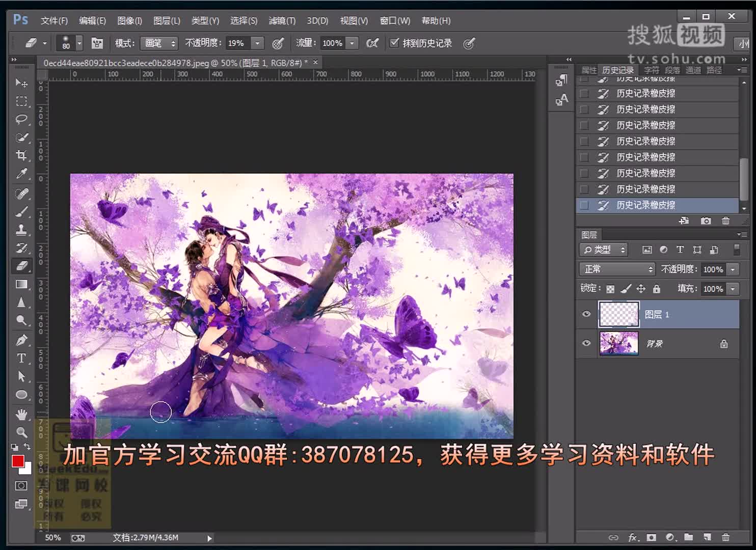Switch to the 属性 panel tab
The image size is (756, 550).
(x=589, y=70)
